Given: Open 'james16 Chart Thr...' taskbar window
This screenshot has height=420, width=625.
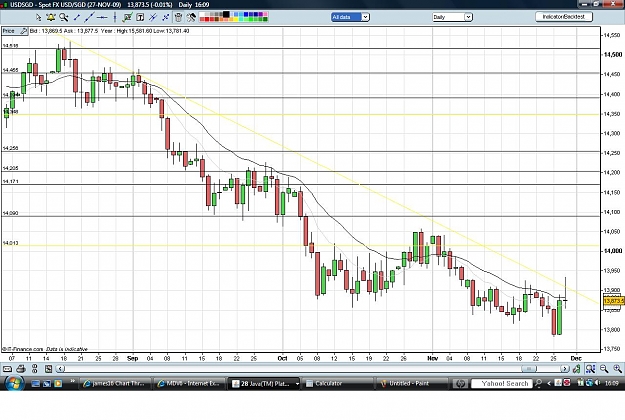Looking at the screenshot, I should 115,383.
